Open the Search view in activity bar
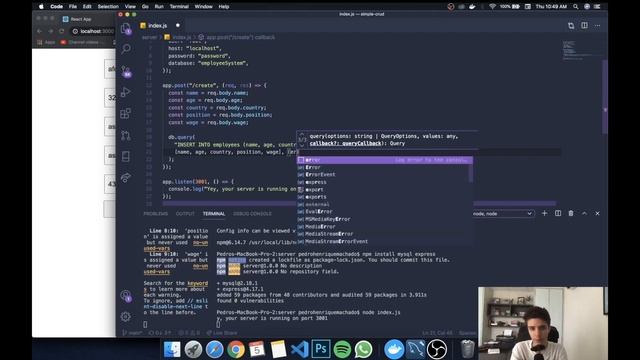Screen dimensions: 640x360 pos(126,49)
